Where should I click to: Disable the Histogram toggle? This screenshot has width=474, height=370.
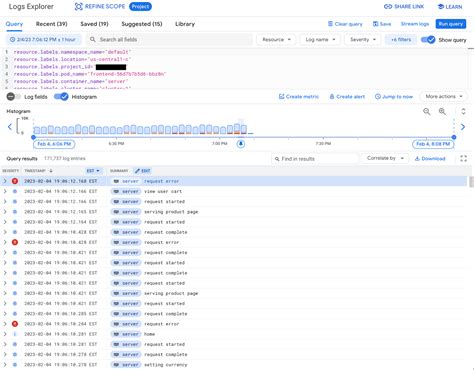click(61, 97)
